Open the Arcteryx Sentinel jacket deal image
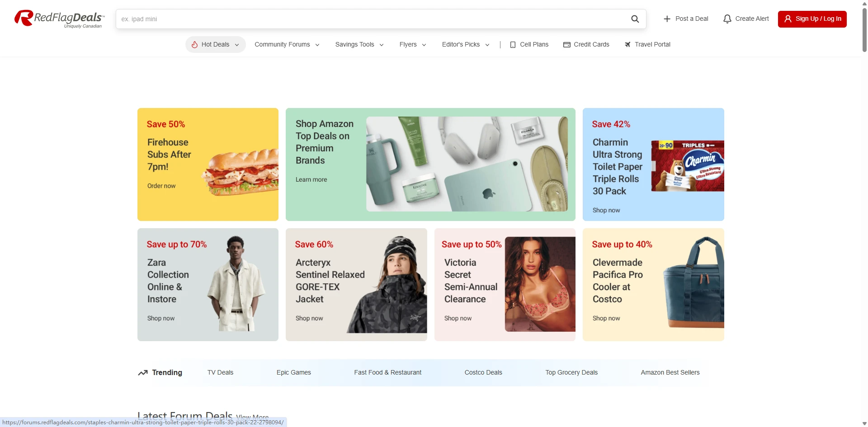 [389, 285]
